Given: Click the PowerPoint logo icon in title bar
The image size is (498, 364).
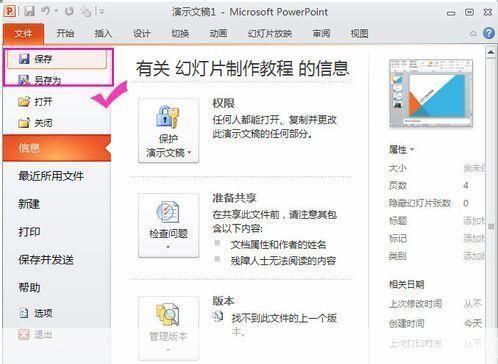Looking at the screenshot, I should tap(9, 12).
